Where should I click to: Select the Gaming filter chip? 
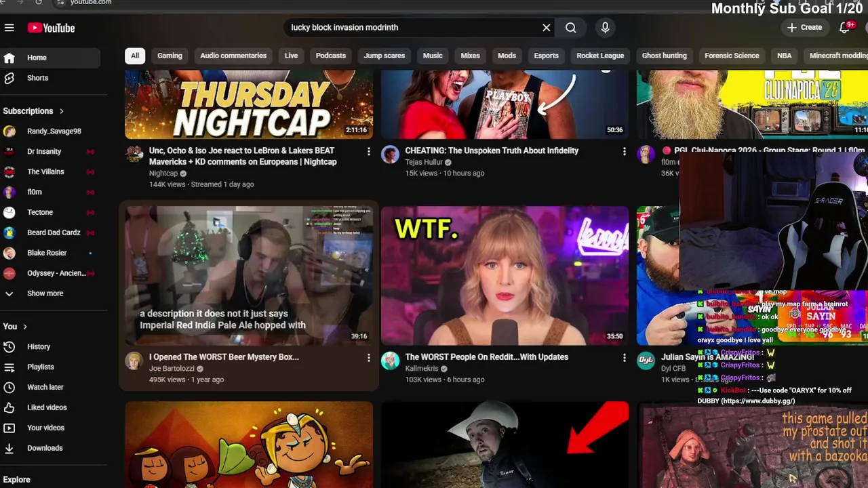[x=170, y=56]
